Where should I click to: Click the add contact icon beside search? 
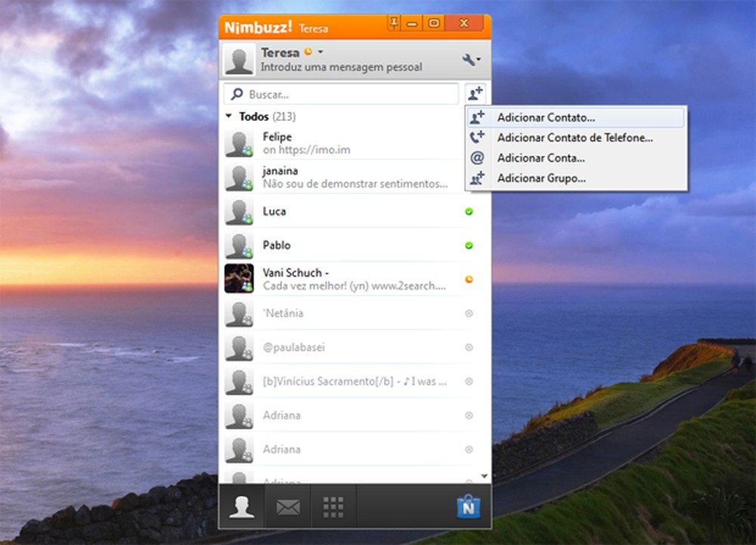[x=475, y=92]
